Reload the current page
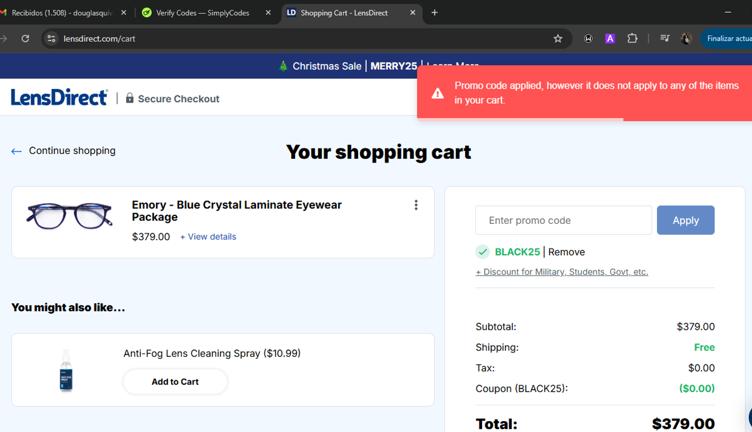 25,38
